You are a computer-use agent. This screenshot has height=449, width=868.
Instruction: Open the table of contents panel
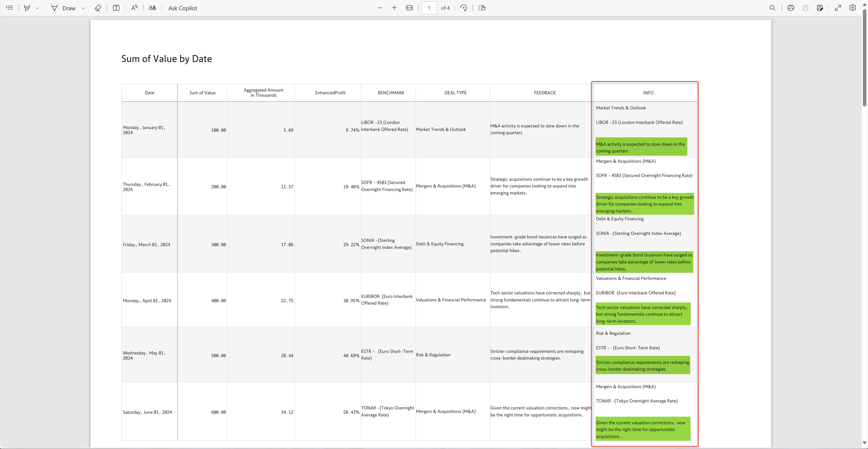point(9,8)
